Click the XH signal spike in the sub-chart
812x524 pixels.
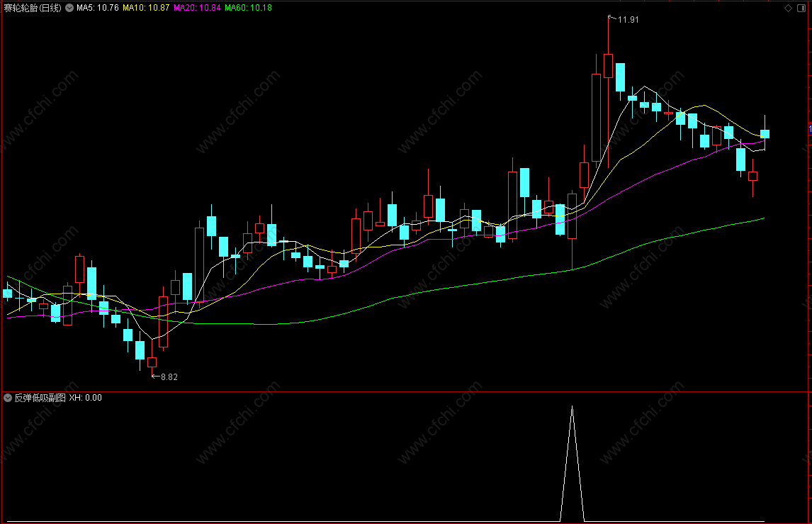coord(573,463)
